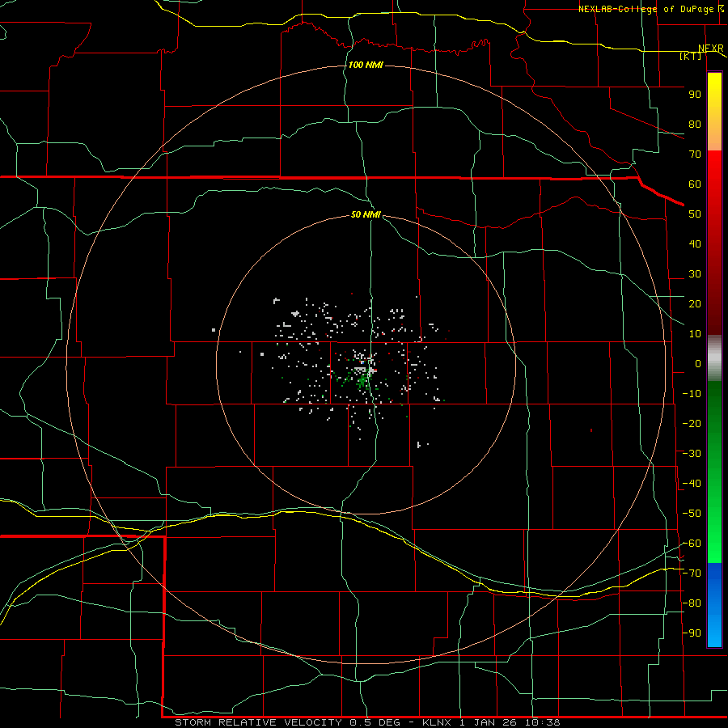Click the "50 NMI" range ring label
728x728 pixels.
(366, 214)
